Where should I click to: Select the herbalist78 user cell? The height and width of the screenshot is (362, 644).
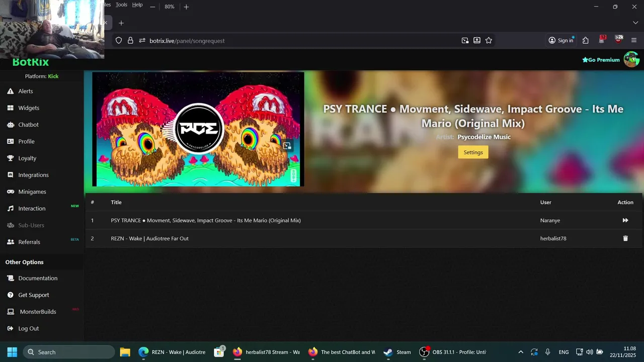tap(553, 238)
